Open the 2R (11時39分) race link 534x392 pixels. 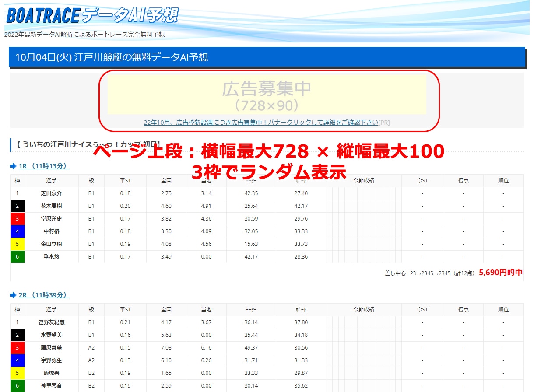click(44, 295)
